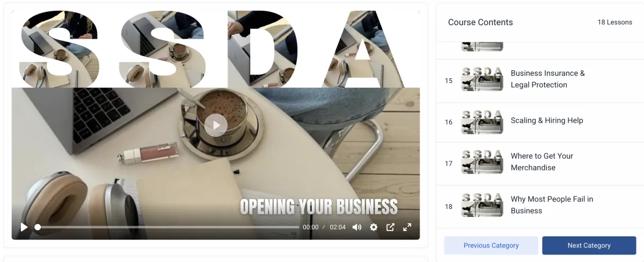
Task: Go to Next Category
Action: point(589,245)
